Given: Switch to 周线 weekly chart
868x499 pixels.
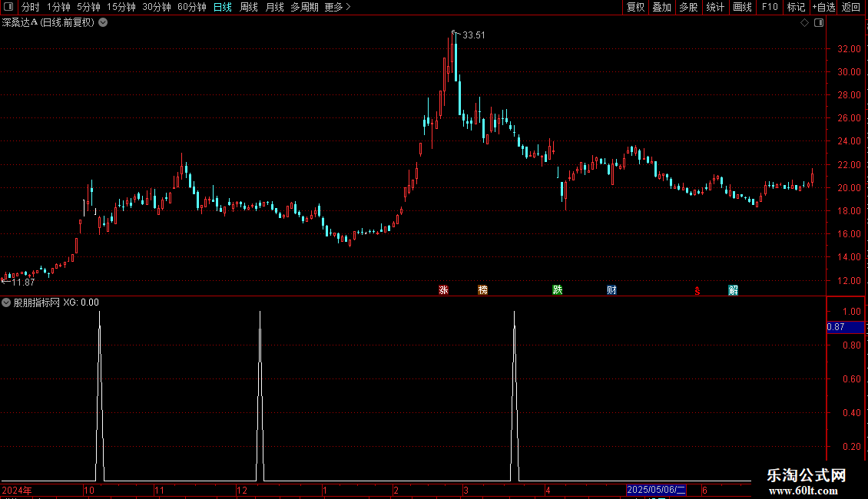Looking at the screenshot, I should click(x=249, y=7).
